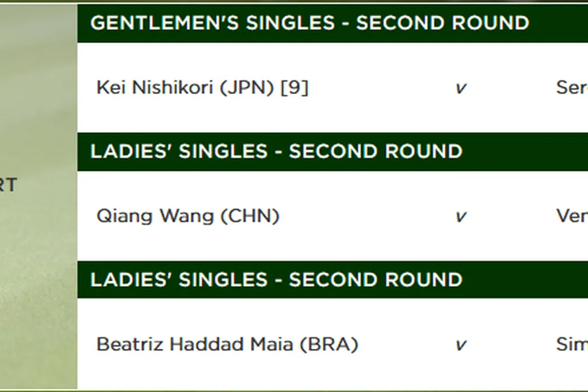
Task: Open Qiang Wang's opponent starting with "Ver"
Action: click(x=571, y=216)
